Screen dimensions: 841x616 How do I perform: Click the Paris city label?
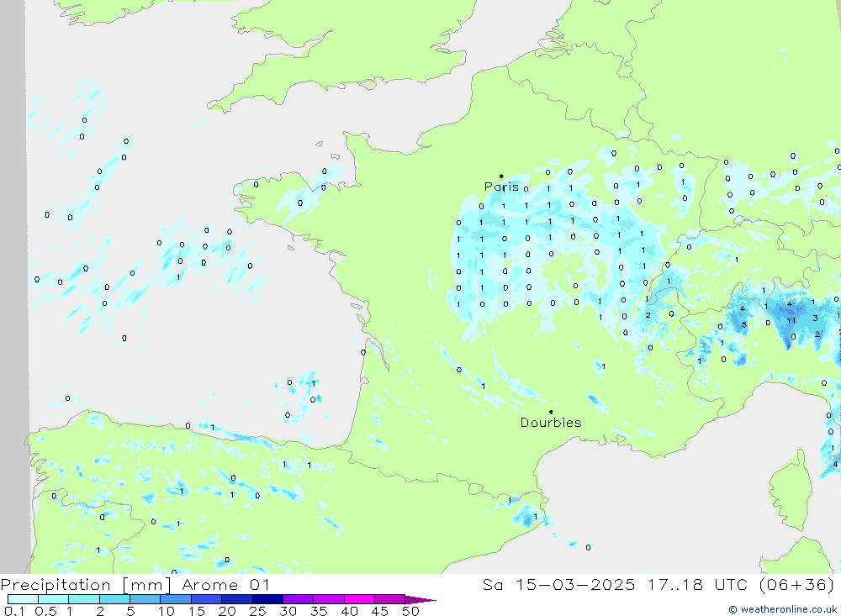click(x=501, y=187)
